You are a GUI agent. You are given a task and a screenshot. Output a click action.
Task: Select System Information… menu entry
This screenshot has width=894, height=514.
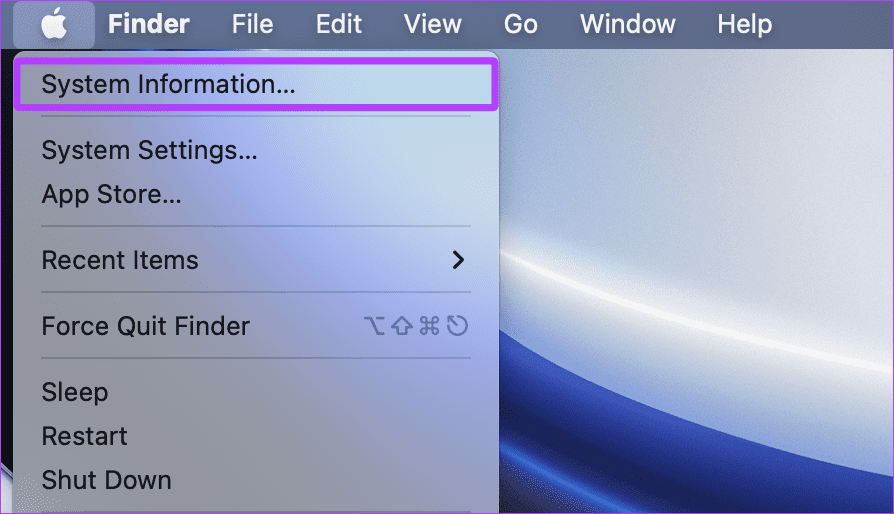click(256, 84)
